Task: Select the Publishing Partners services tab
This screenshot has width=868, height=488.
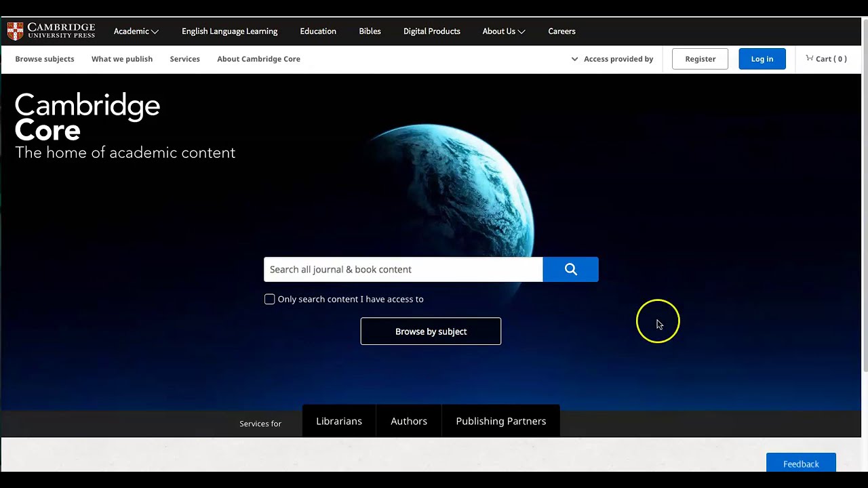Action: coord(501,421)
